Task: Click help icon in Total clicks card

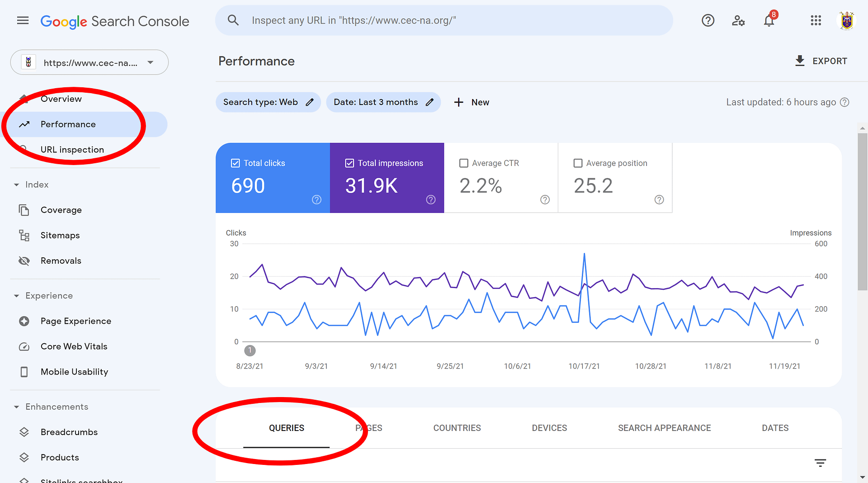Action: 316,199
